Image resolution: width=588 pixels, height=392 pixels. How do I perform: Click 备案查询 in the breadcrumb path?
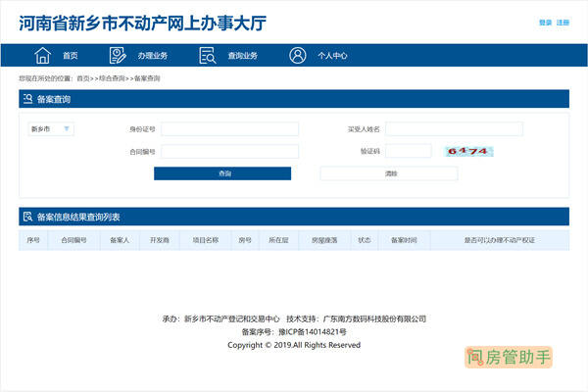pos(147,78)
